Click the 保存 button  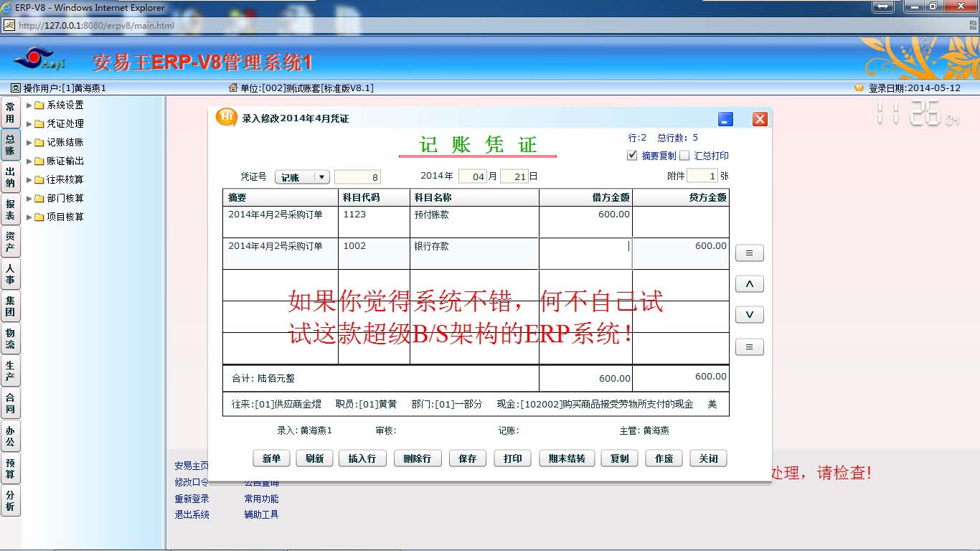coord(467,458)
